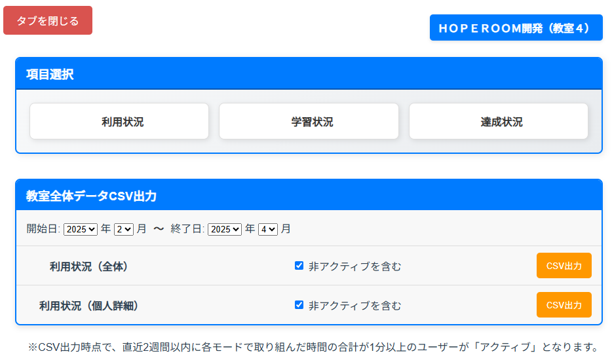Export CSV for 利用状況（個人詳細）
Screen dimensions: 612x364
[x=564, y=305]
